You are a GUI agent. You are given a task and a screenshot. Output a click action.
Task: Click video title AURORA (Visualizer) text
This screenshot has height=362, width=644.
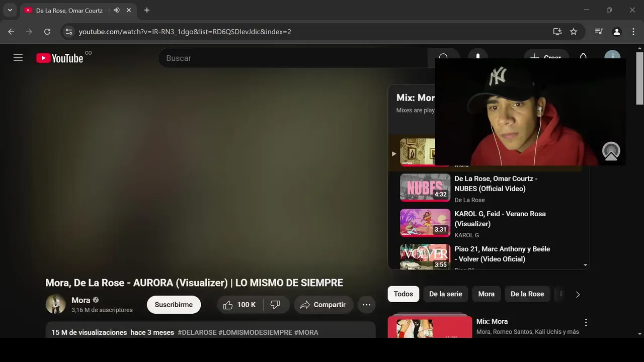[180, 283]
